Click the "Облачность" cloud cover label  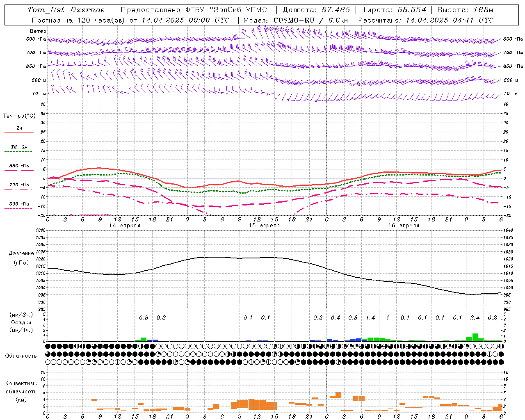pyautogui.click(x=21, y=356)
